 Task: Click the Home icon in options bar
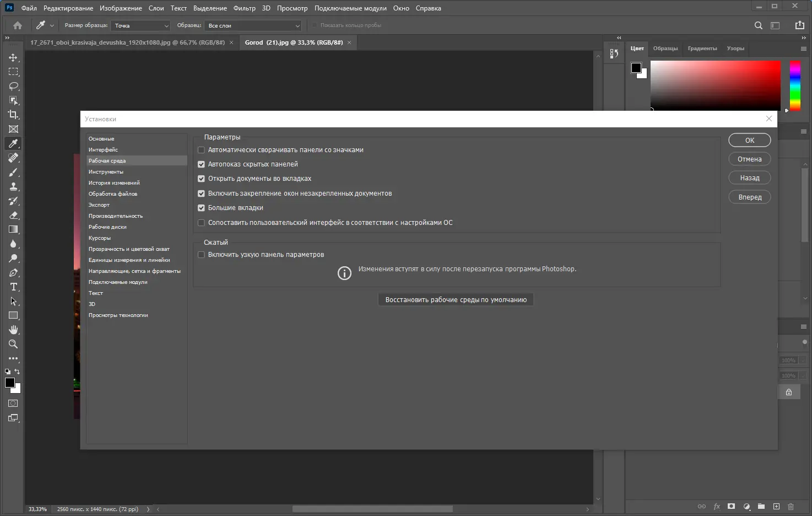(18, 25)
